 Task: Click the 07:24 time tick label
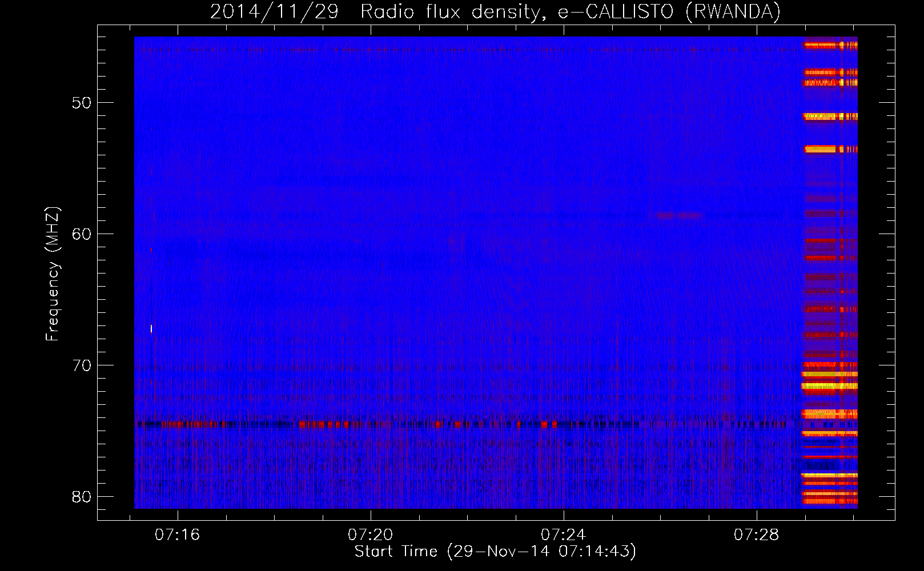coord(564,535)
